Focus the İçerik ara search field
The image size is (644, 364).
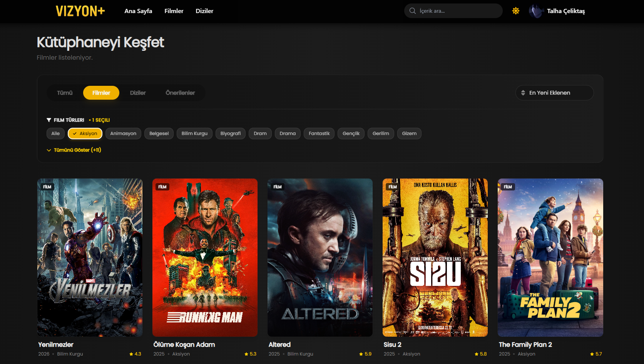[458, 11]
